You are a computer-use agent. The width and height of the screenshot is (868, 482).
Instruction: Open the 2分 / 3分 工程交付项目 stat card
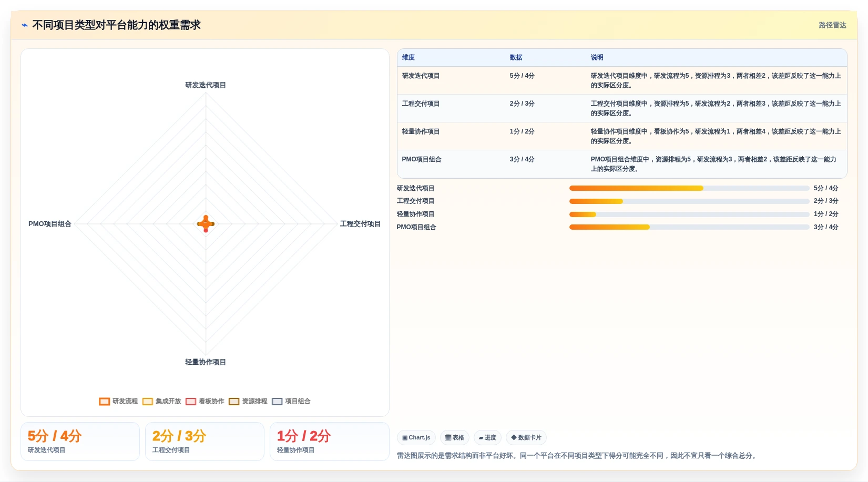(x=205, y=442)
